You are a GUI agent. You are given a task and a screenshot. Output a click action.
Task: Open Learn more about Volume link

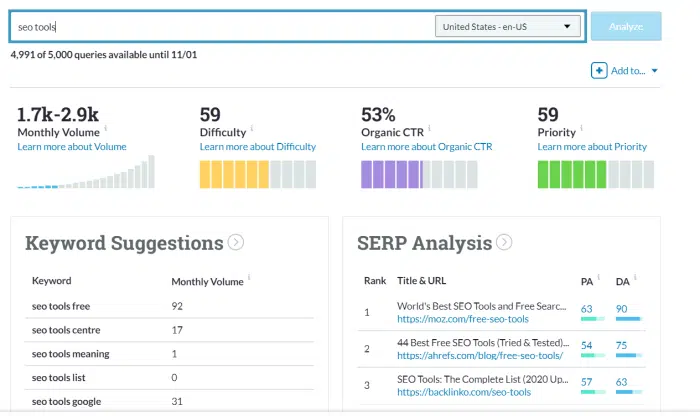[x=72, y=146]
